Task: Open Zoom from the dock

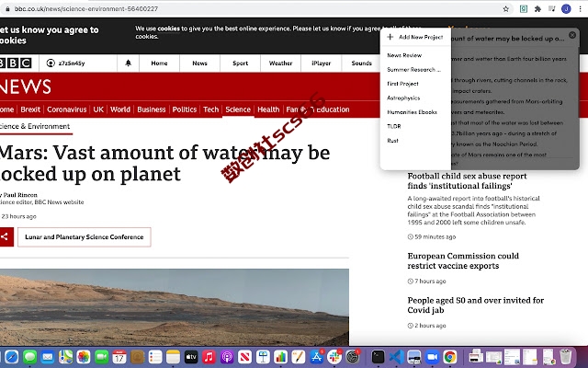Action: pyautogui.click(x=432, y=357)
